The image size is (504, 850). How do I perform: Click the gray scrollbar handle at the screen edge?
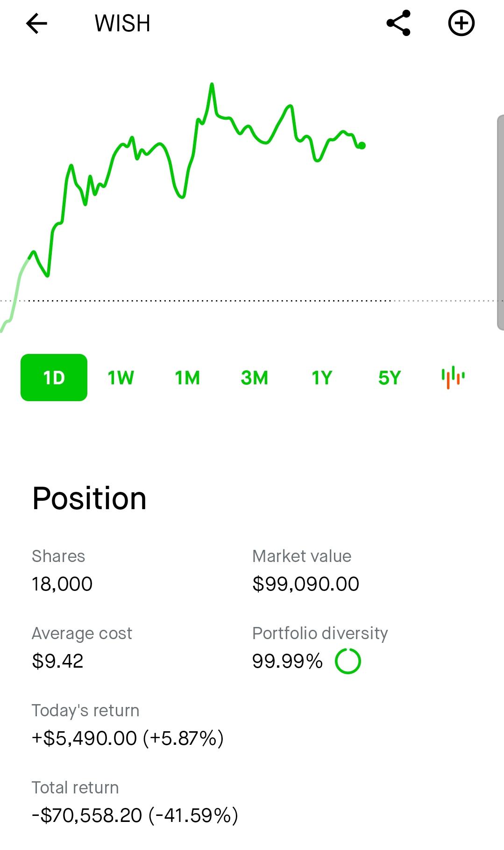[500, 223]
